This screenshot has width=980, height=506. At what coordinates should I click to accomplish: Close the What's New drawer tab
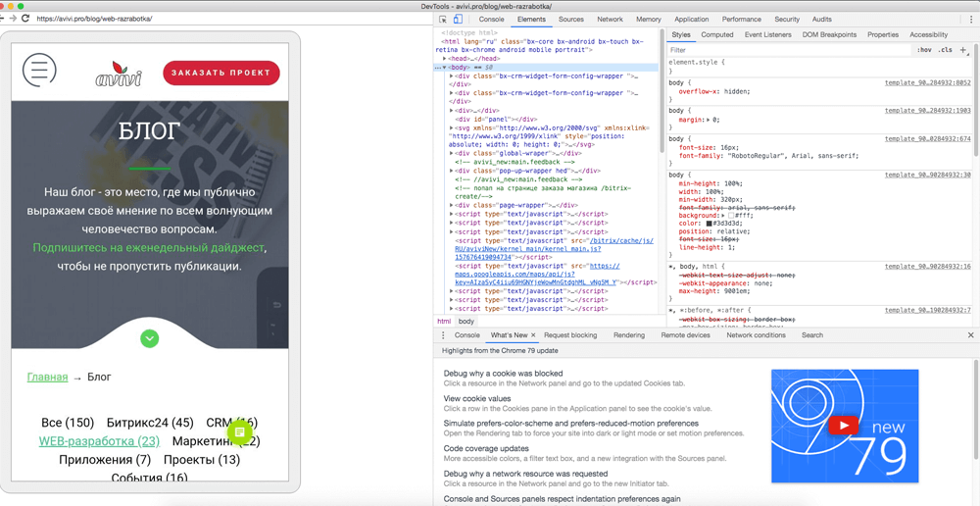tap(533, 335)
